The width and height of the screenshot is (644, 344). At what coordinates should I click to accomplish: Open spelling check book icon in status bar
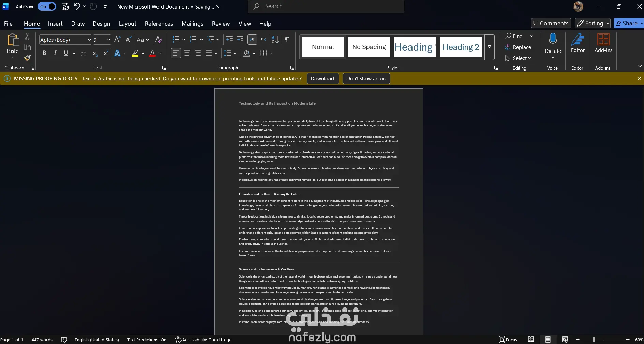coord(64,340)
